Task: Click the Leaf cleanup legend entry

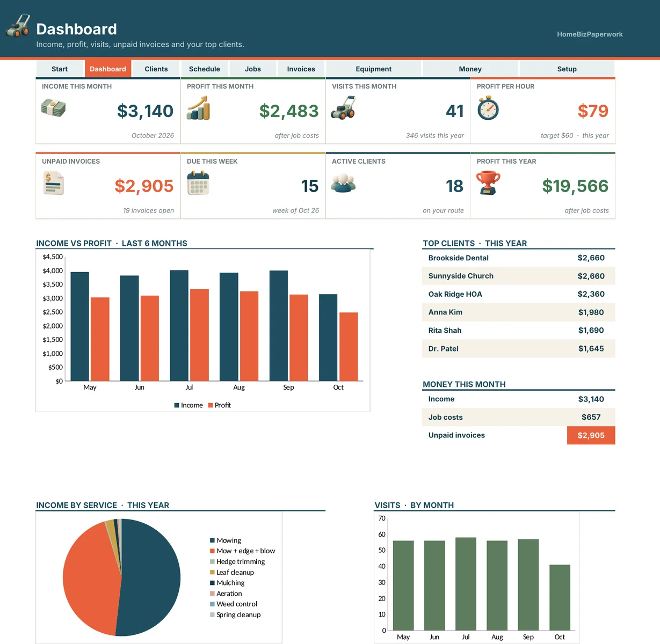Action: (232, 572)
